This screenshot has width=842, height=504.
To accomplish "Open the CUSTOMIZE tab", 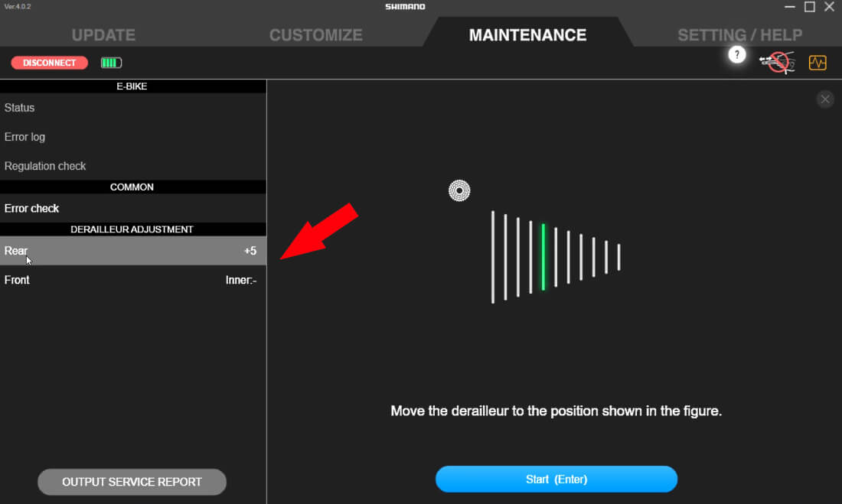I will pos(315,34).
